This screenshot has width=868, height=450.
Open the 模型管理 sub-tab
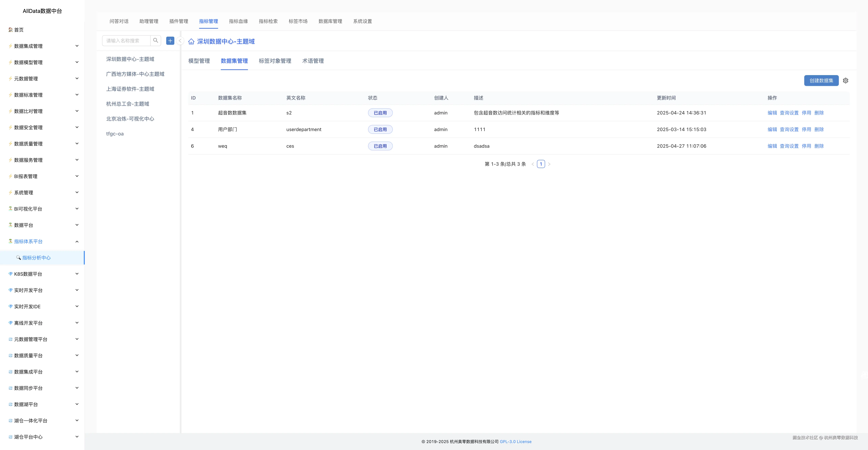[x=199, y=61]
